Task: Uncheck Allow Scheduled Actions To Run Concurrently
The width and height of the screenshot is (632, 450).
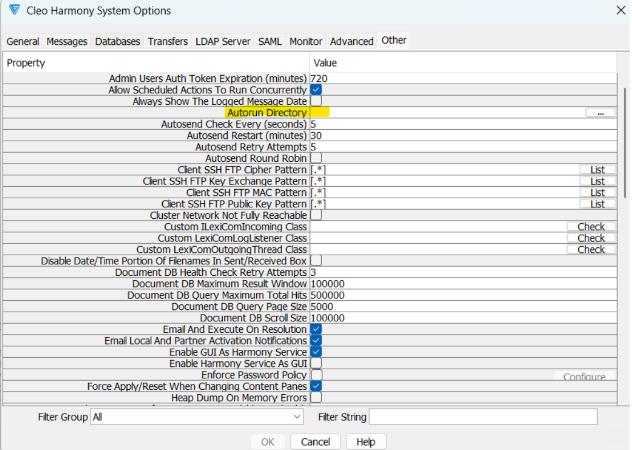Action: pos(316,90)
